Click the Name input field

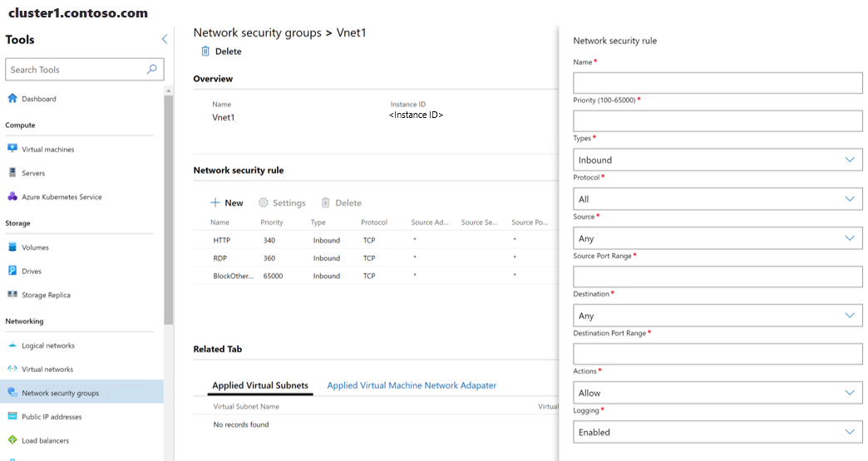coord(718,83)
